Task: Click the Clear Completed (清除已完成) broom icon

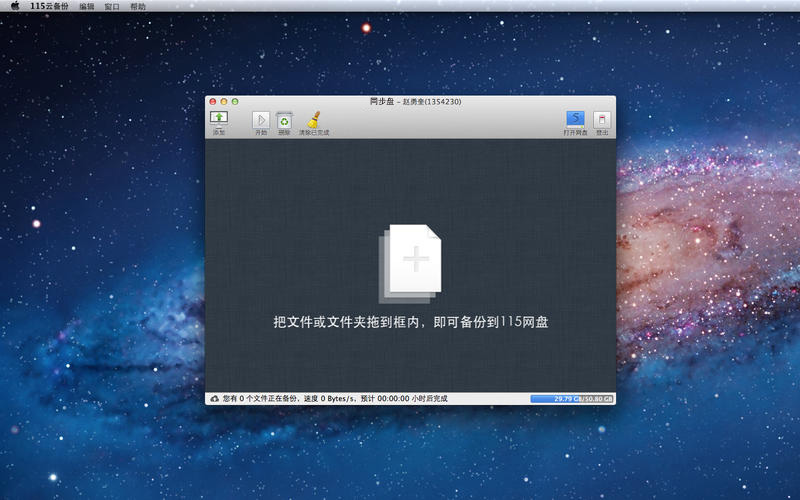Action: [313, 120]
